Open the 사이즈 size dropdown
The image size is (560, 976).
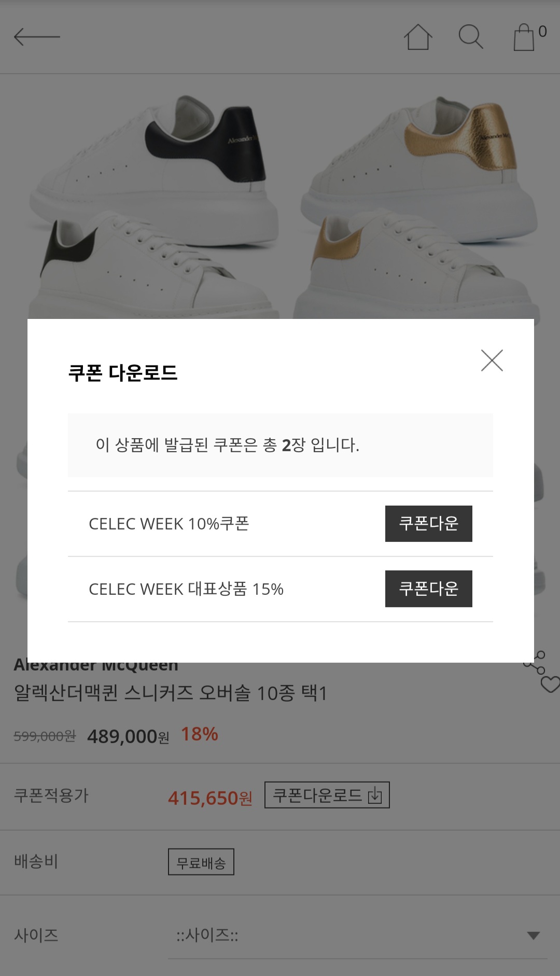pos(357,936)
